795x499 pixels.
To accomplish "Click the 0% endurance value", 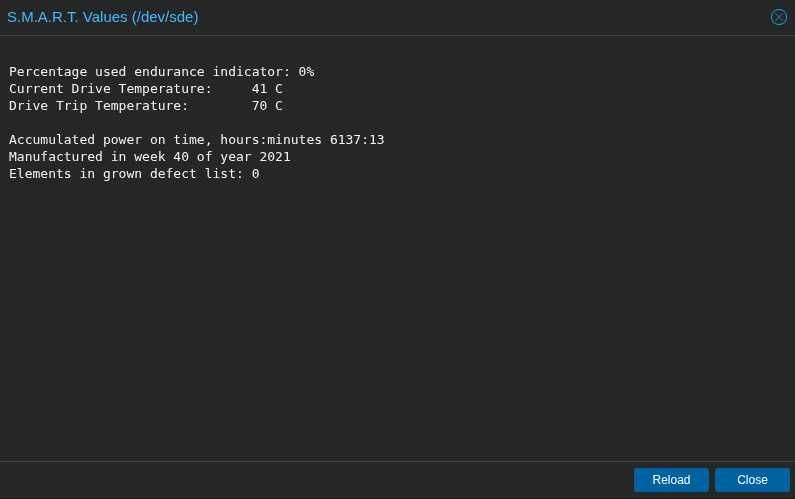I will tap(306, 72).
